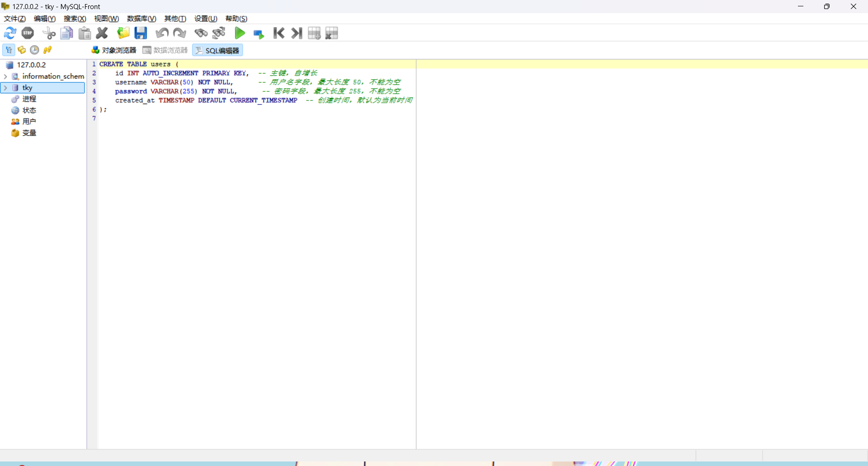Toggle the yellow footprints icon

coord(47,50)
